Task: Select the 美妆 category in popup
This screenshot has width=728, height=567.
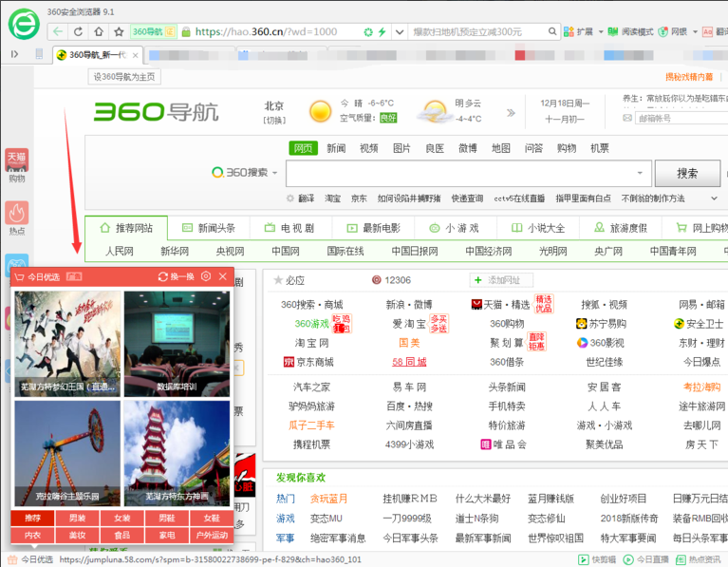Action: (77, 535)
